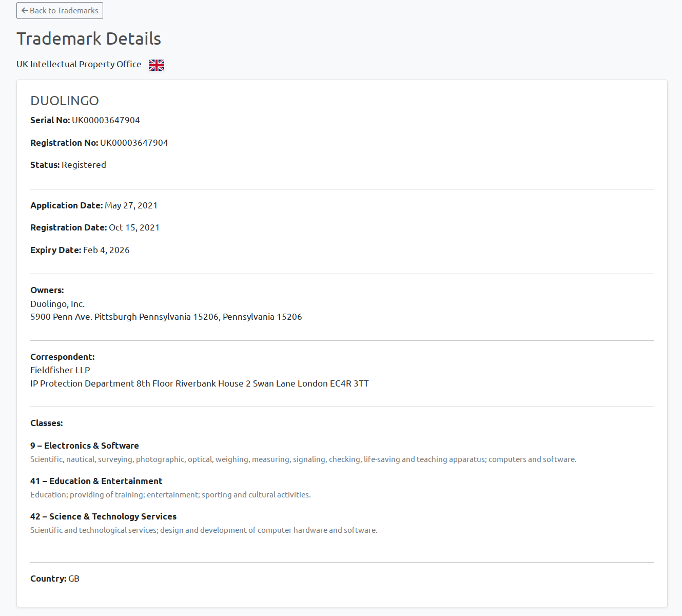Click the Back to Trademarks button
The image size is (682, 616).
(x=60, y=10)
